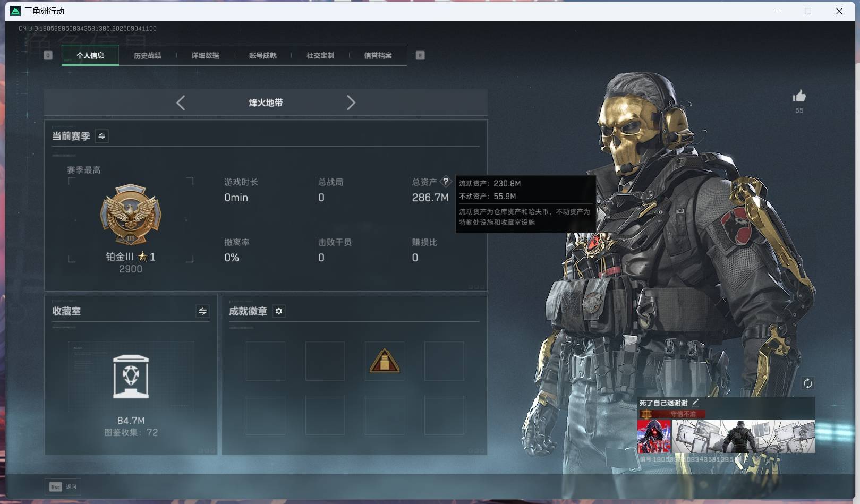Go to the 社交定制 tab
This screenshot has width=860, height=504.
(x=320, y=55)
